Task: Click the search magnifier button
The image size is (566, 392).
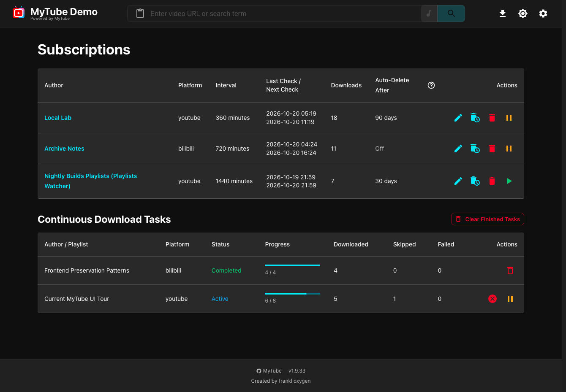Action: (451, 14)
